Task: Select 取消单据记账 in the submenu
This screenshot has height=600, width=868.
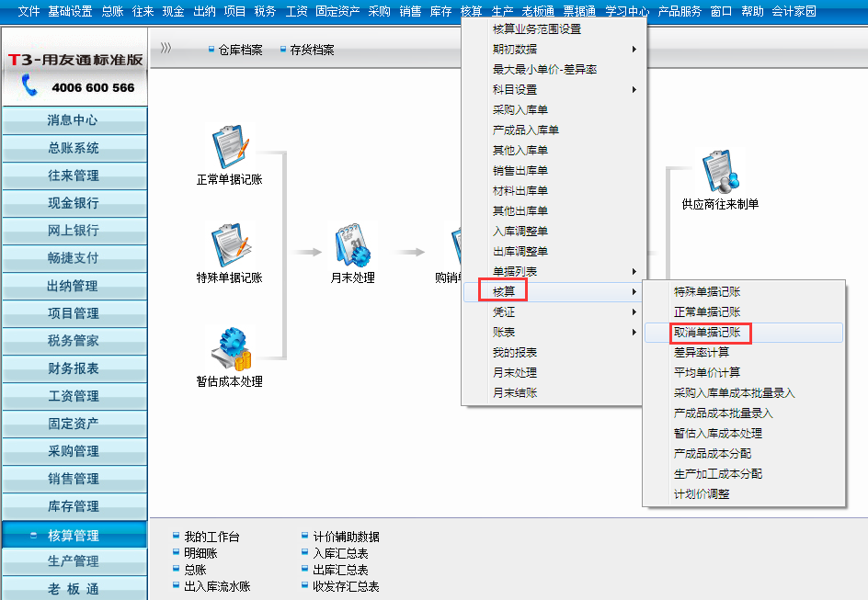Action: pos(706,333)
